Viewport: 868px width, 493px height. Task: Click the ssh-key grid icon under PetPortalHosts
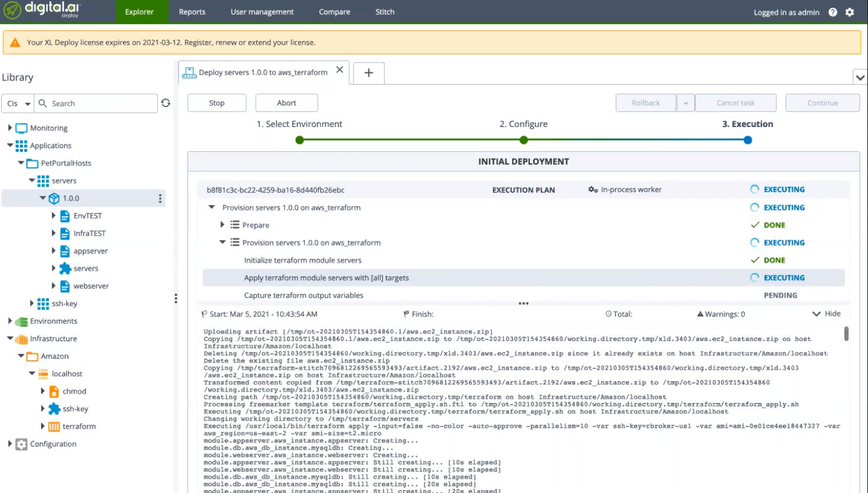tap(43, 304)
